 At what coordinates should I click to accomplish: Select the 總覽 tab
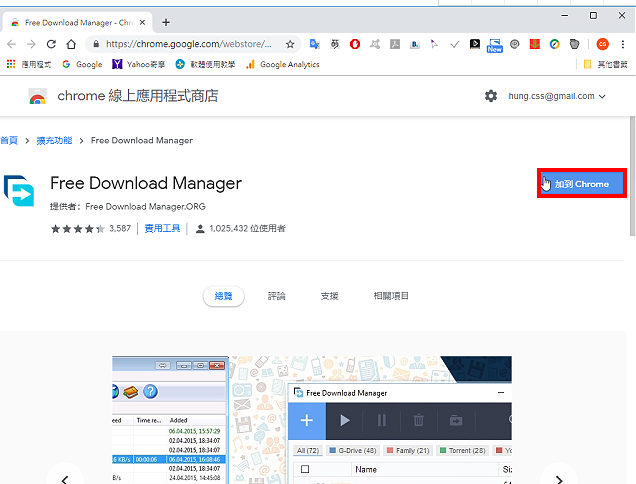coord(223,296)
